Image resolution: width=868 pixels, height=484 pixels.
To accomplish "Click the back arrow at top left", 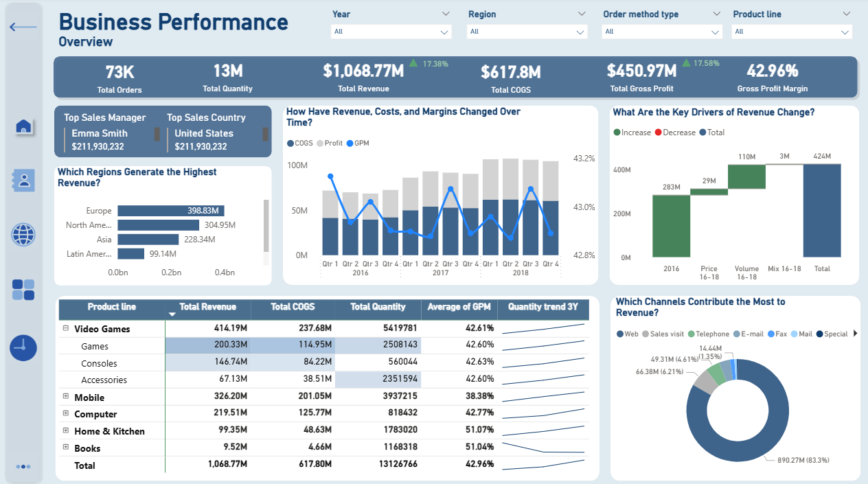I will tap(23, 26).
